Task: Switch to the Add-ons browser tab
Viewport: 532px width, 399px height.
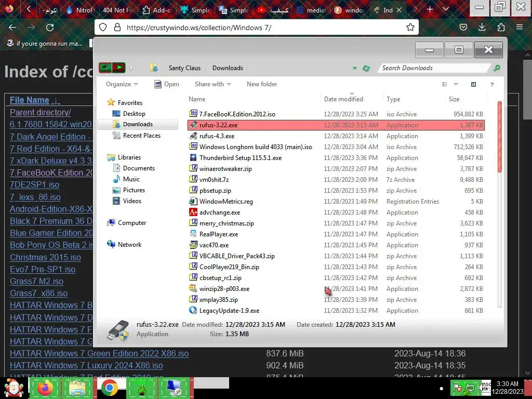Action: point(156,10)
